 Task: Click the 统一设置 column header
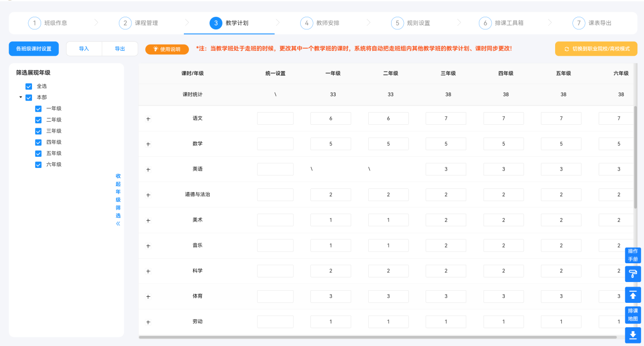[x=275, y=73]
